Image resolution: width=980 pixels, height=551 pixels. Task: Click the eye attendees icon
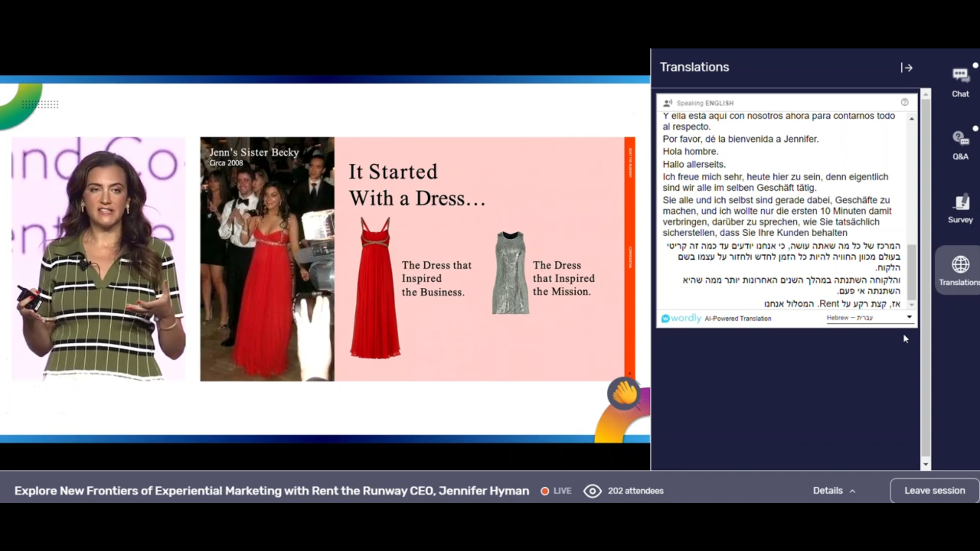pyautogui.click(x=592, y=491)
